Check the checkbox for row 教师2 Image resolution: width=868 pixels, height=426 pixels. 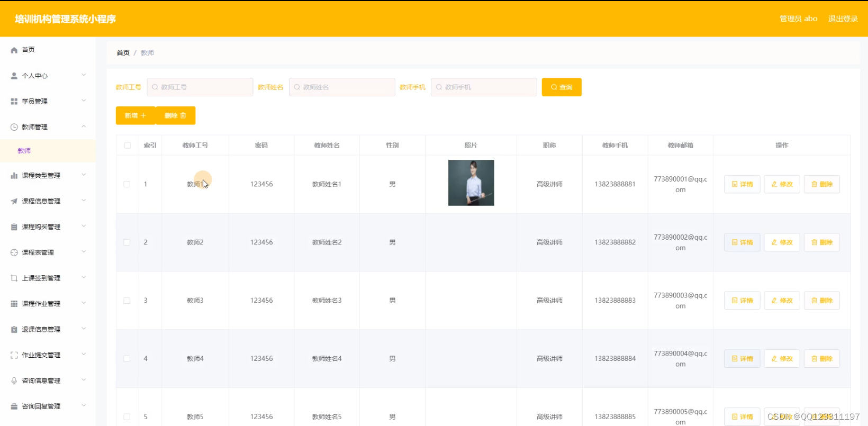(x=127, y=242)
